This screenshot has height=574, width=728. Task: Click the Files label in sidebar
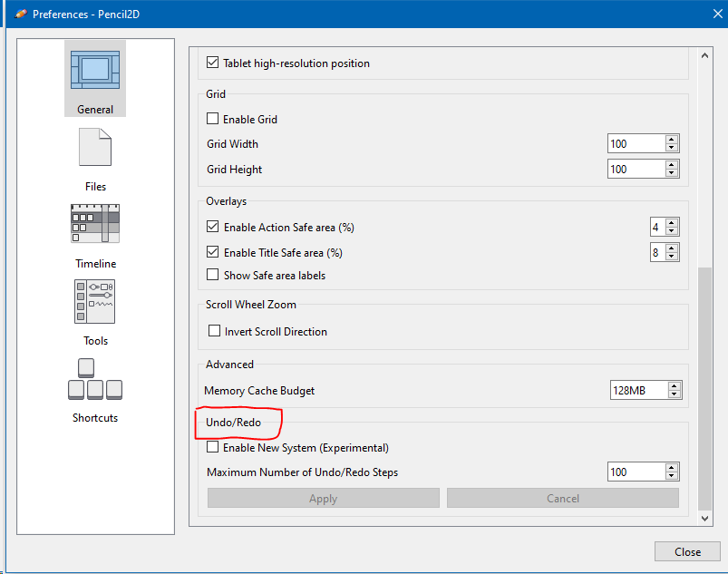(x=95, y=186)
